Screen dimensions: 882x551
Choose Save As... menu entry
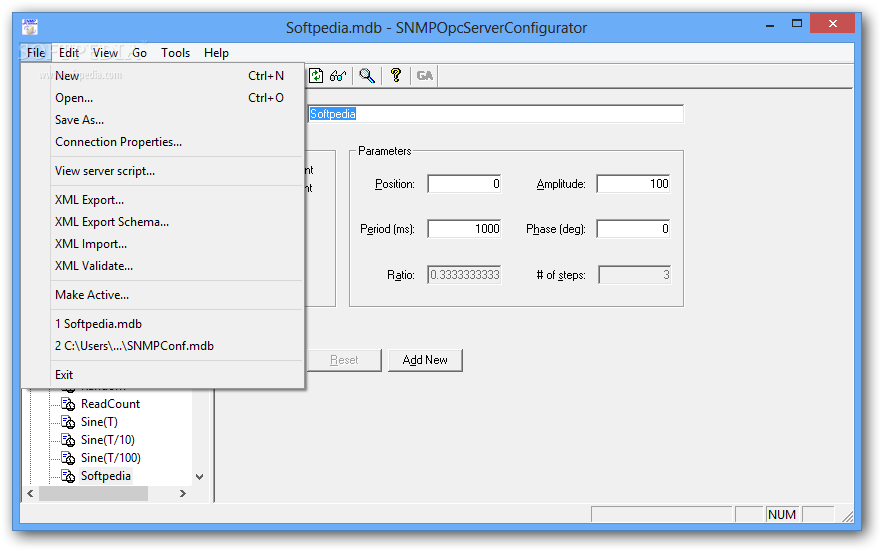click(163, 120)
